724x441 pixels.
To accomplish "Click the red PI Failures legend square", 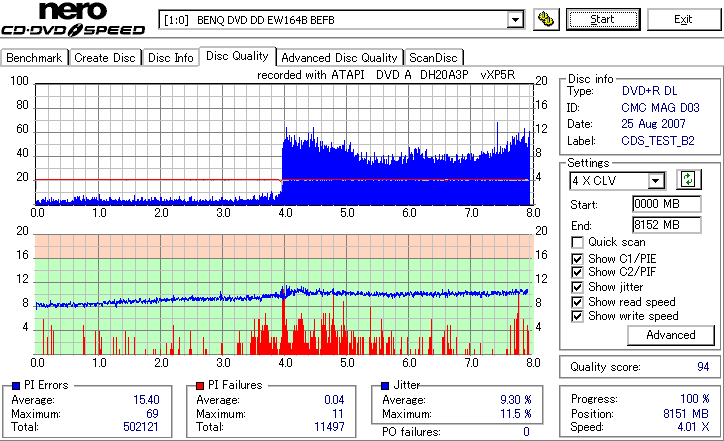I will (x=200, y=386).
